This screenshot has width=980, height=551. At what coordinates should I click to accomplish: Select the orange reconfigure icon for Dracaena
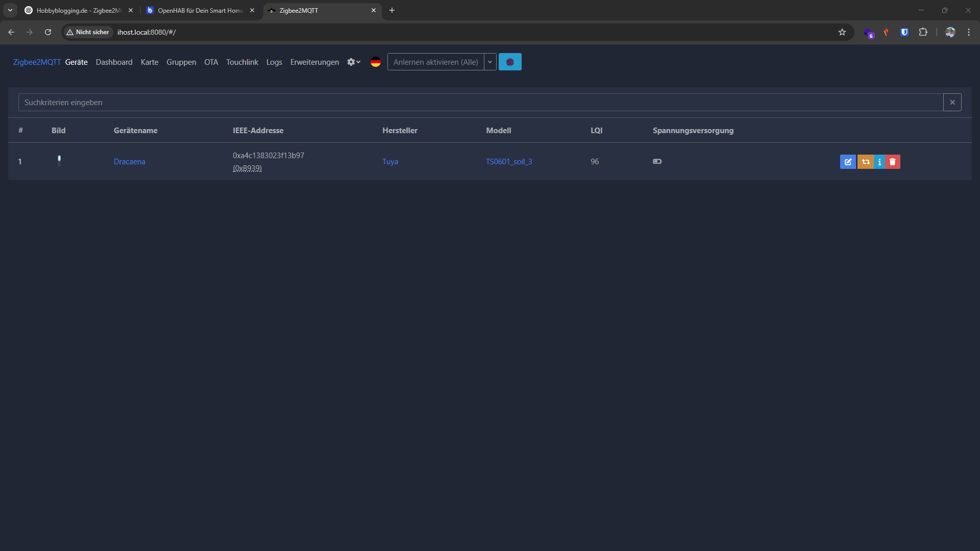[866, 162]
